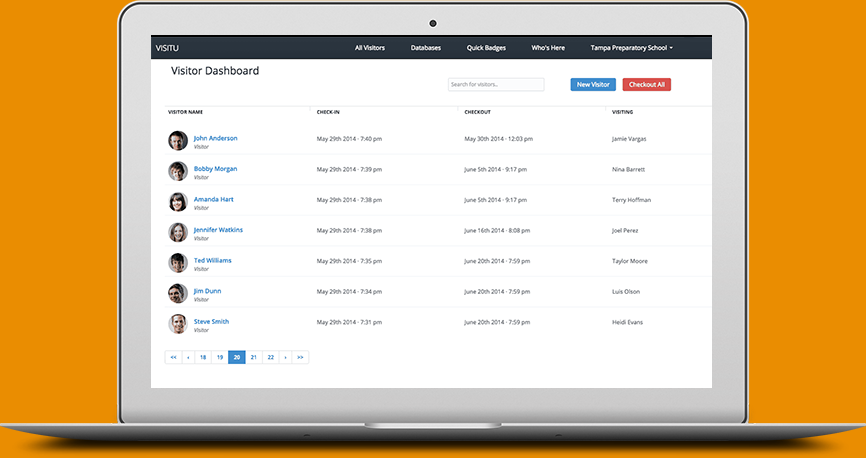Screen dimensions: 866x458
Task: Open the John Anderson visitor link
Action: [215, 138]
